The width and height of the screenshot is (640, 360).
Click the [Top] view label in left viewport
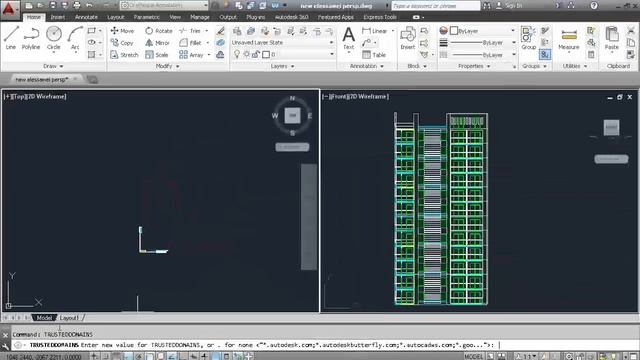(20, 96)
